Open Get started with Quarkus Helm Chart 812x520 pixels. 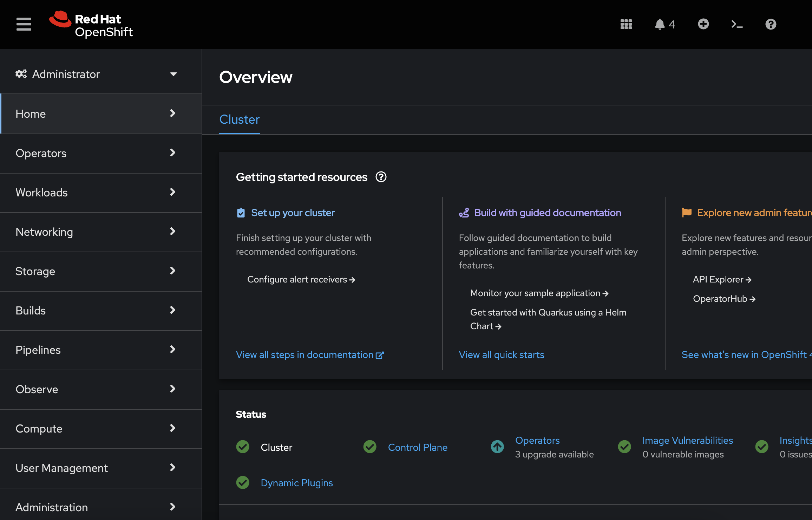[x=548, y=319]
